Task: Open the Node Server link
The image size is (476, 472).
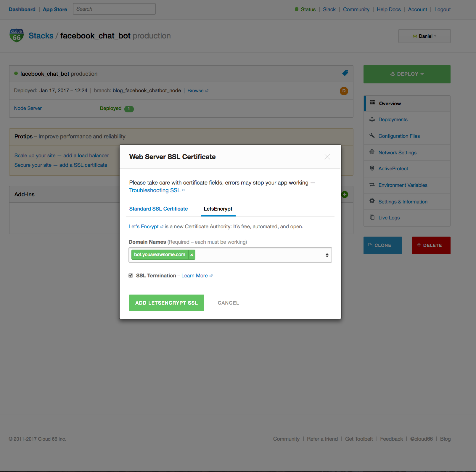Action: point(28,108)
